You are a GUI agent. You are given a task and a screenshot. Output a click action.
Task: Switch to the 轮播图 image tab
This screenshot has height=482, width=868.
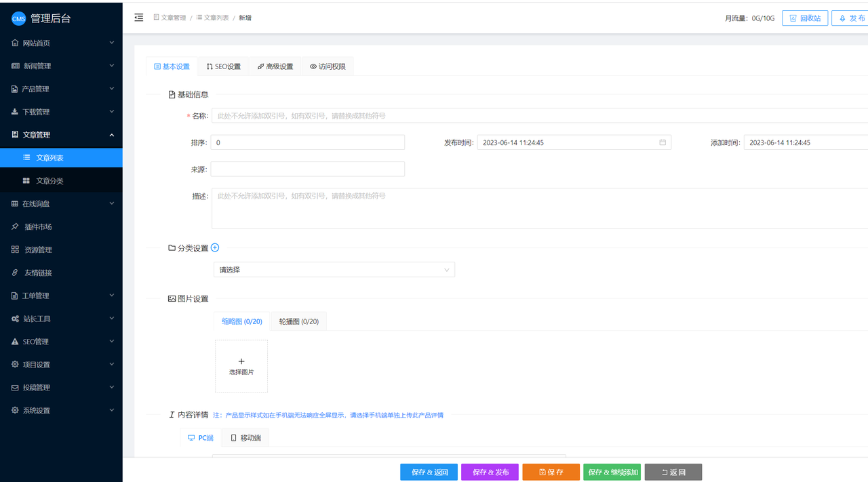pos(298,321)
